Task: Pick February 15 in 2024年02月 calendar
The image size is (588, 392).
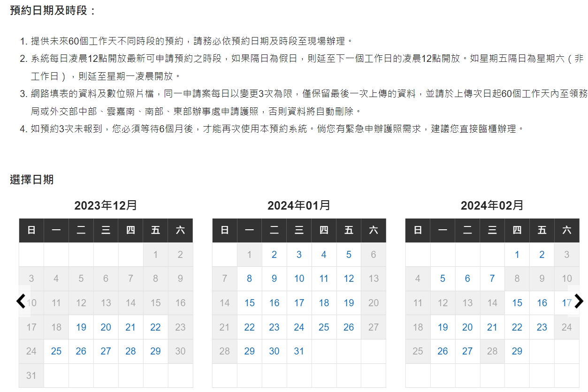Action: pos(517,303)
